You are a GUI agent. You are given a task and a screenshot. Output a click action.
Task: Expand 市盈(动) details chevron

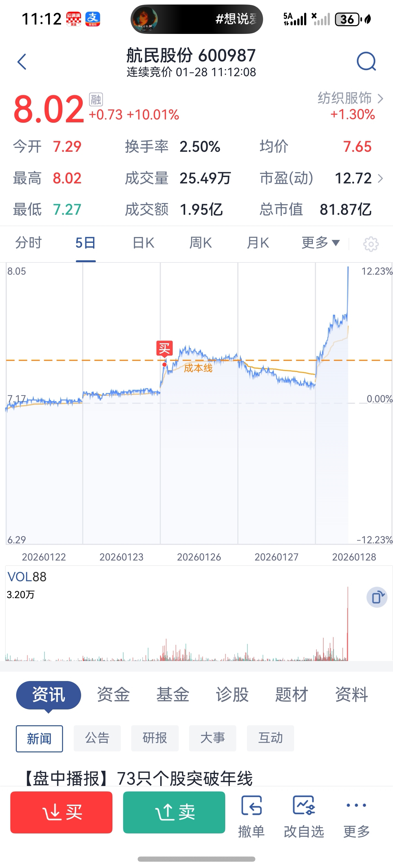coord(380,178)
